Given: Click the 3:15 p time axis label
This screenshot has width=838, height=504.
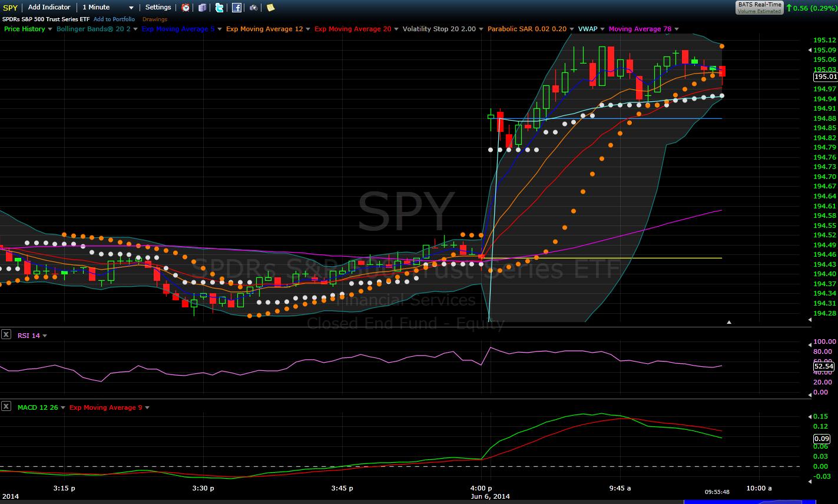Looking at the screenshot, I should coord(64,488).
